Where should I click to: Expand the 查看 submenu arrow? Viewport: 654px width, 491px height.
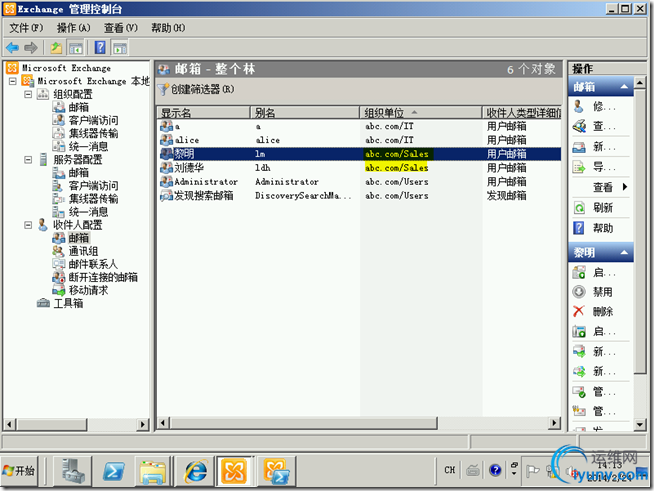[625, 186]
